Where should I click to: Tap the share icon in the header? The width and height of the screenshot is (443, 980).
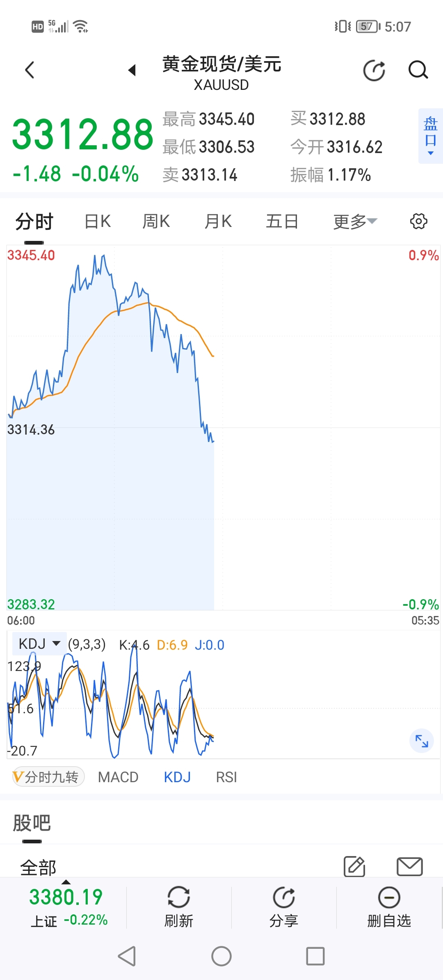(x=374, y=70)
